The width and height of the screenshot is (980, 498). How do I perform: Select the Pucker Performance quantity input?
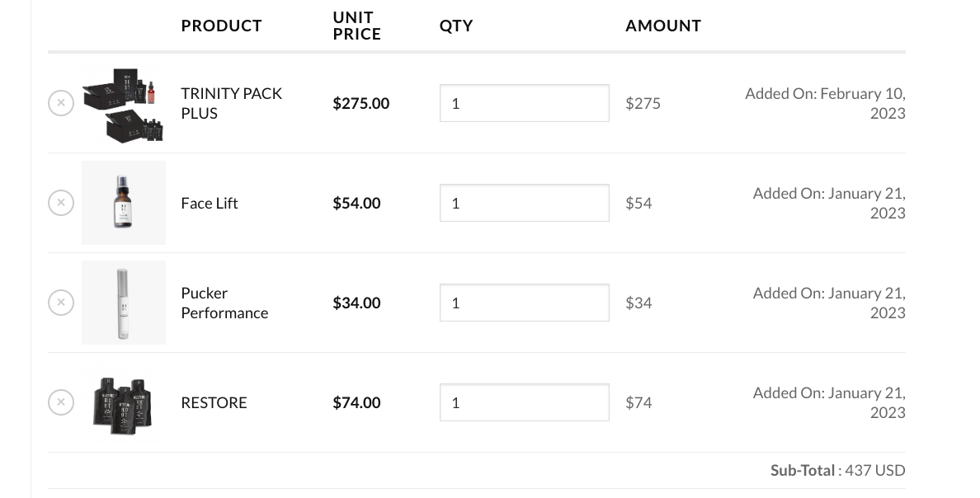[524, 303]
